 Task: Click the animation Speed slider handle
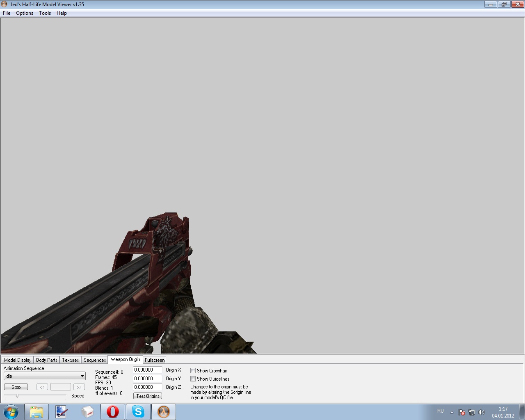(17, 395)
